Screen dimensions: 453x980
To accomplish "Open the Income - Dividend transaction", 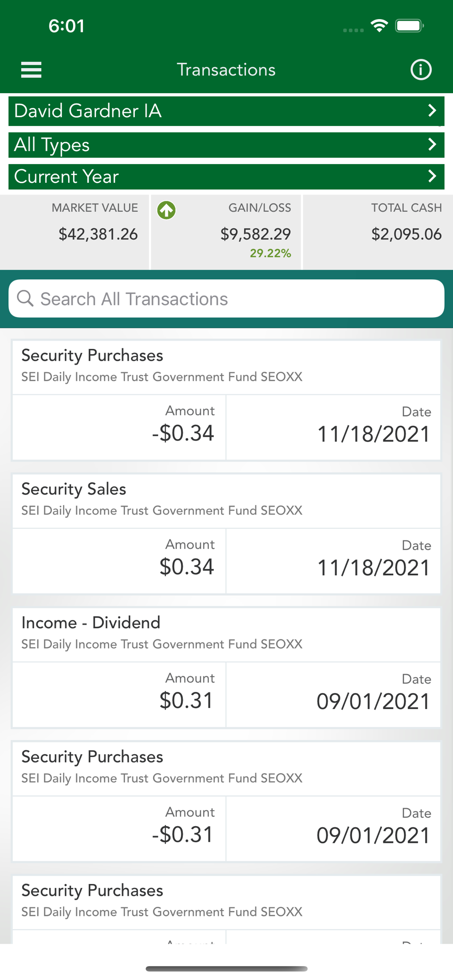I will point(226,667).
